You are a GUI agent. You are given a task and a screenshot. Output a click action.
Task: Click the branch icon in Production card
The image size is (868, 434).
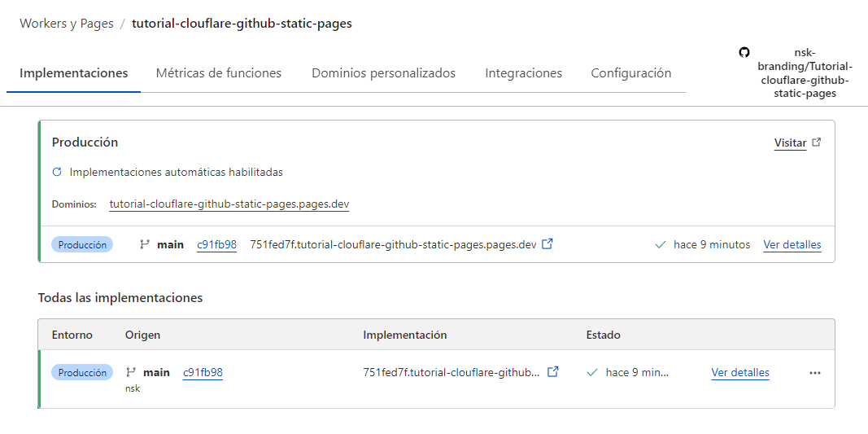145,244
